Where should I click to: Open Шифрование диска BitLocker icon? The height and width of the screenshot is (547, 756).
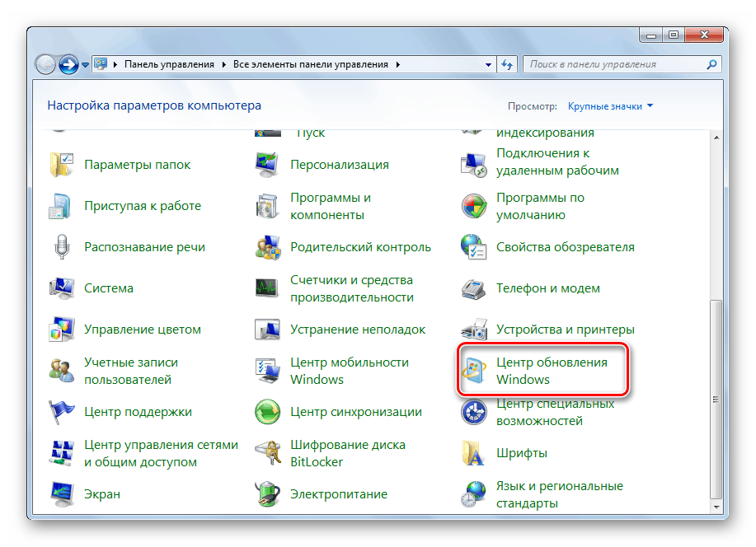point(268,453)
